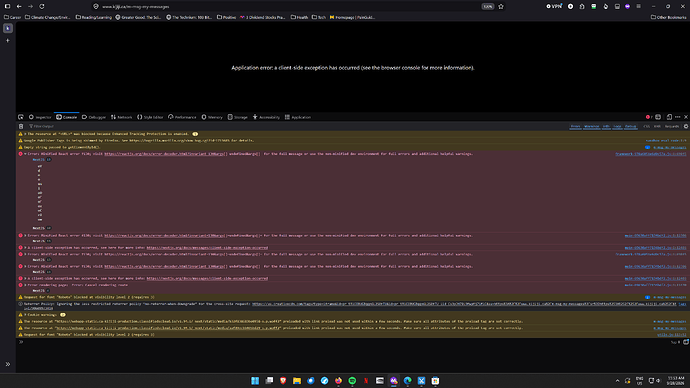The width and height of the screenshot is (690, 388).
Task: Toggle the Requests console filter
Action: pos(672,126)
